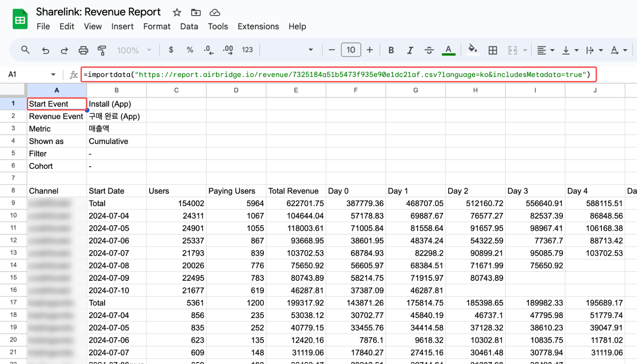This screenshot has width=637, height=364.
Task: Select the Paying Users header cell
Action: coord(236,191)
